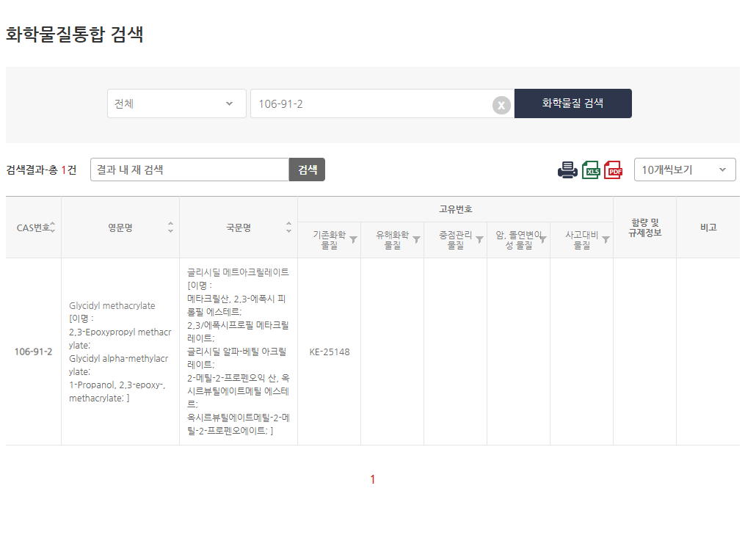Click the 고유번호 group header
Image resolution: width=756 pixels, height=535 pixels.
click(455, 209)
